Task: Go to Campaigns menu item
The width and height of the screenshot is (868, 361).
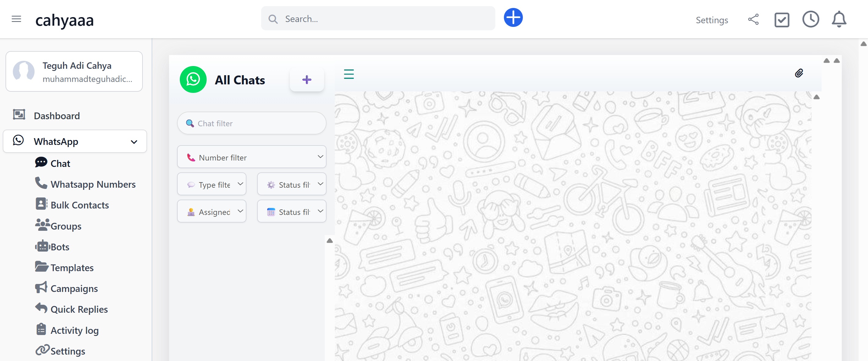Action: (x=74, y=289)
